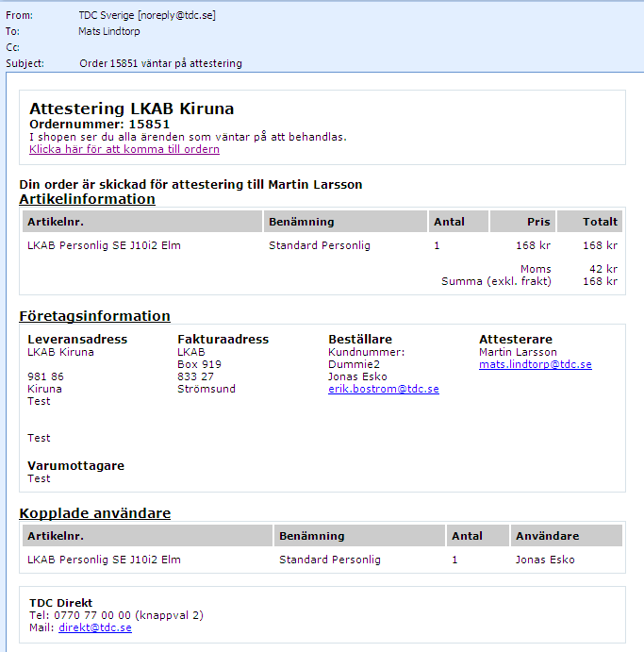
Task: Click the 'Attesterare' heading
Action: [516, 340]
